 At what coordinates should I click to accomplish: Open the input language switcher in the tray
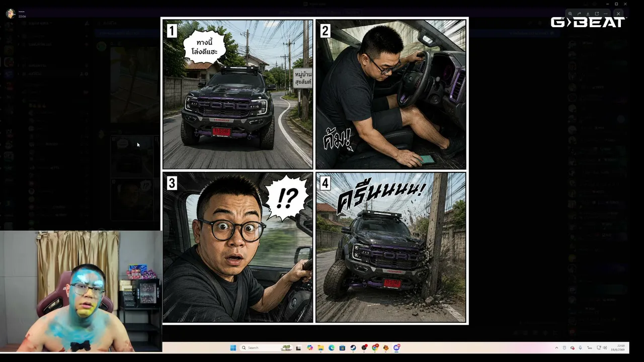click(x=589, y=347)
